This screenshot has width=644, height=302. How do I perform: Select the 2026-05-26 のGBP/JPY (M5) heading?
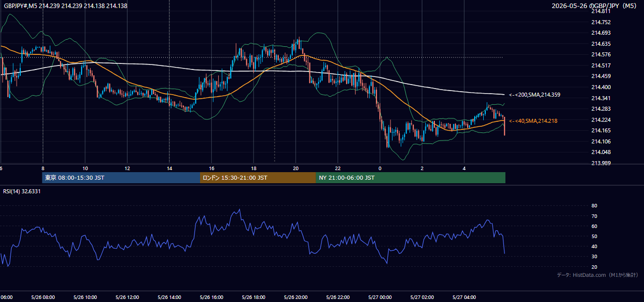click(x=595, y=6)
